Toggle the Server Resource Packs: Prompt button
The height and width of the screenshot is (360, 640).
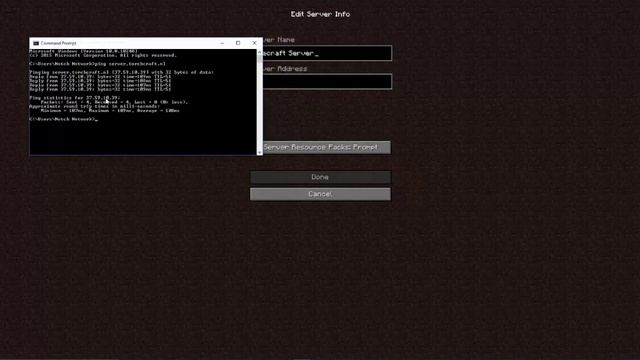327,147
